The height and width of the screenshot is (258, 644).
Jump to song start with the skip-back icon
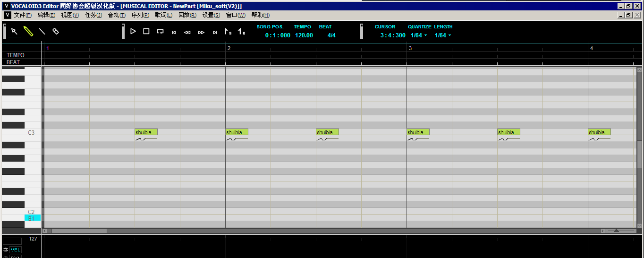pyautogui.click(x=174, y=32)
